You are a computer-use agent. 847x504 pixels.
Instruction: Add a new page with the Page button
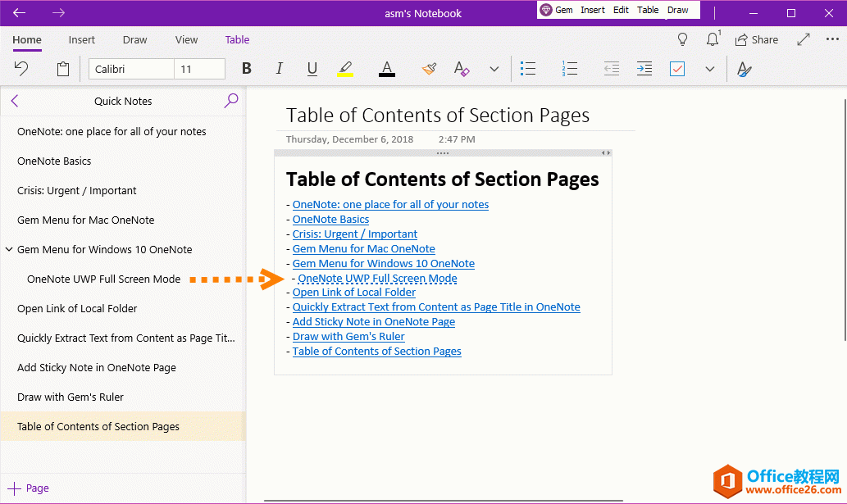27,488
